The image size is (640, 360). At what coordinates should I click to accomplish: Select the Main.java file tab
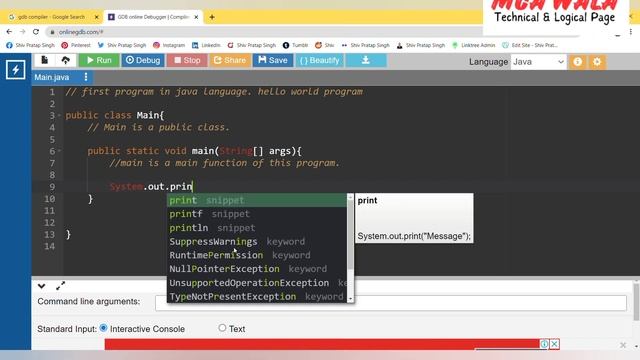(52, 77)
